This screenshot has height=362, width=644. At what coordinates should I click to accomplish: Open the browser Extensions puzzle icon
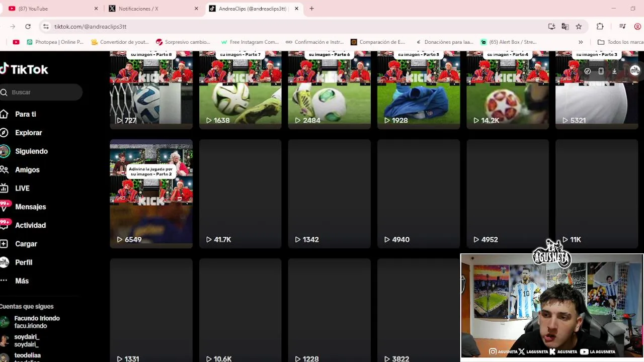coord(600,26)
